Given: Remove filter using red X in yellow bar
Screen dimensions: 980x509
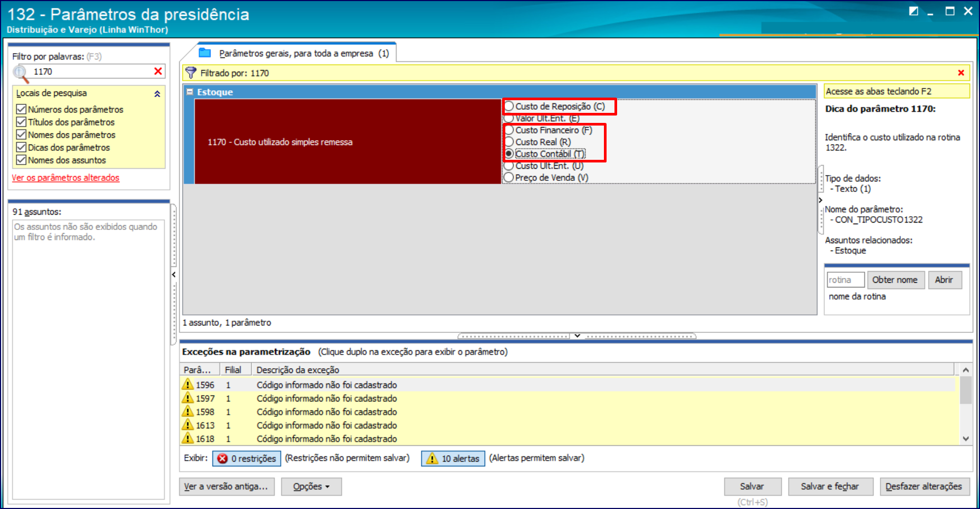Looking at the screenshot, I should pos(961,73).
